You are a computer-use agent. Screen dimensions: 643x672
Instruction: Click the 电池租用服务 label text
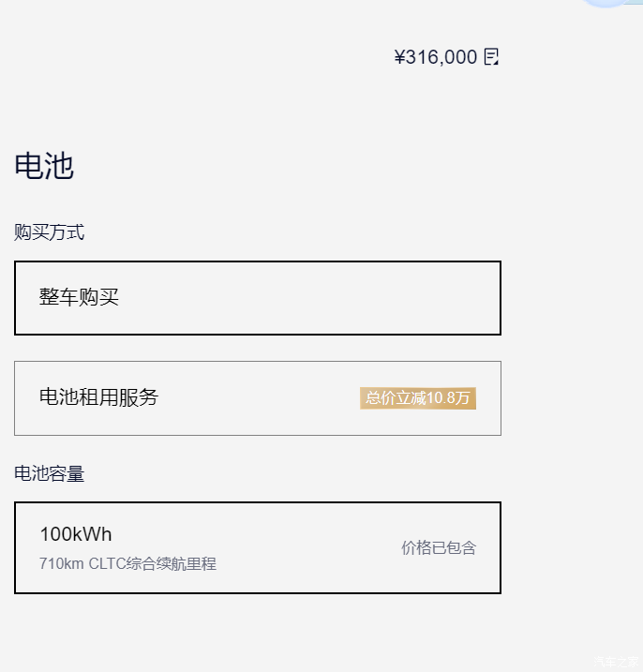click(99, 397)
